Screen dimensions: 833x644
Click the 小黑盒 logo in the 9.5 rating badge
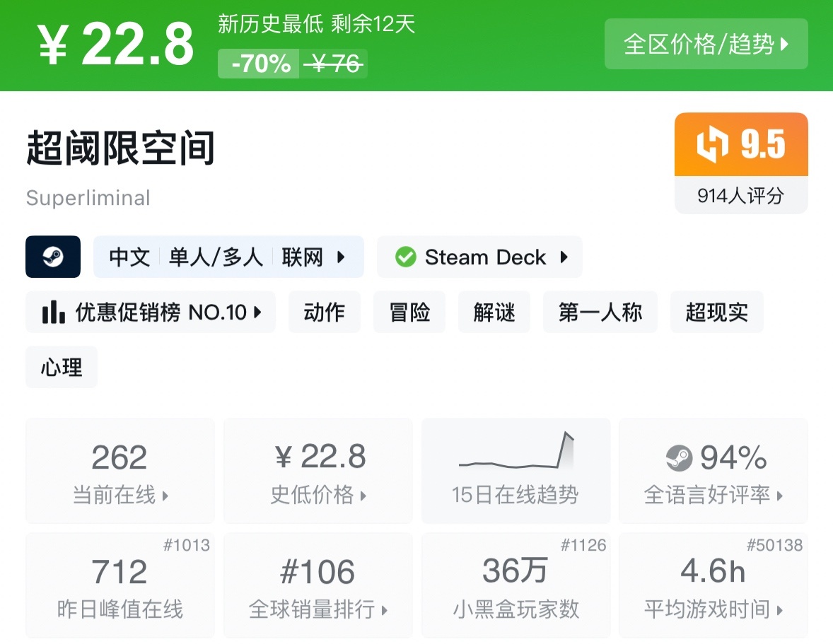click(x=712, y=144)
